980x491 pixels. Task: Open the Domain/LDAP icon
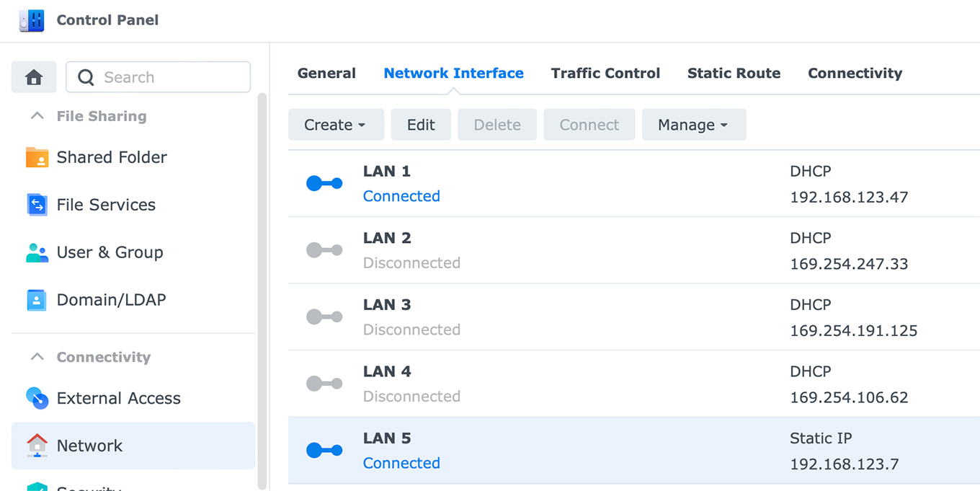(x=37, y=300)
